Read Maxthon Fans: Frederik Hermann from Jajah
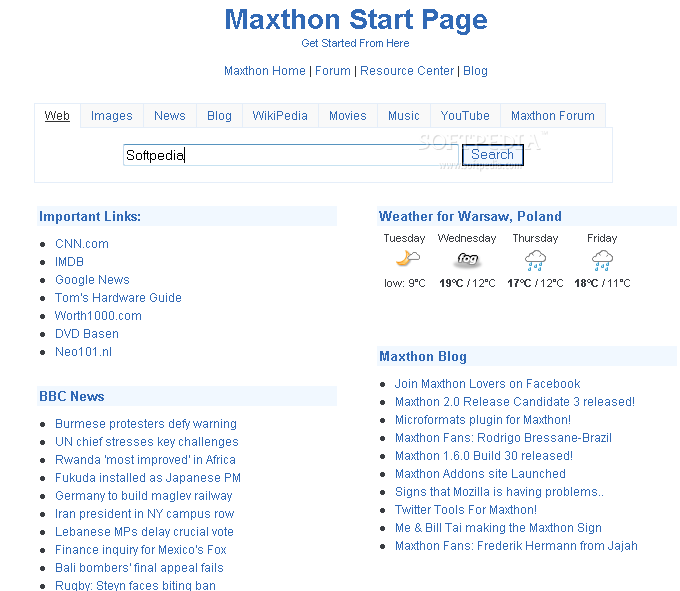680x591 pixels. [x=516, y=545]
